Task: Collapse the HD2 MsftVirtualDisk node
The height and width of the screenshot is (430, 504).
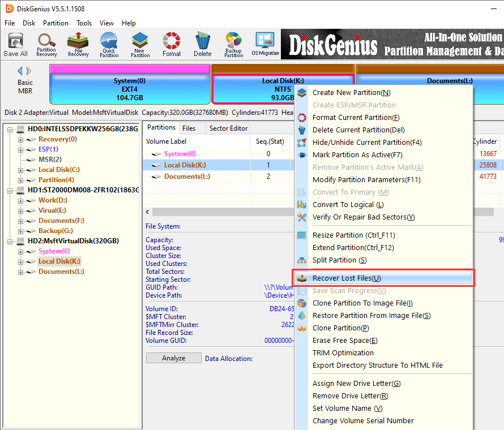Action: tap(11, 241)
